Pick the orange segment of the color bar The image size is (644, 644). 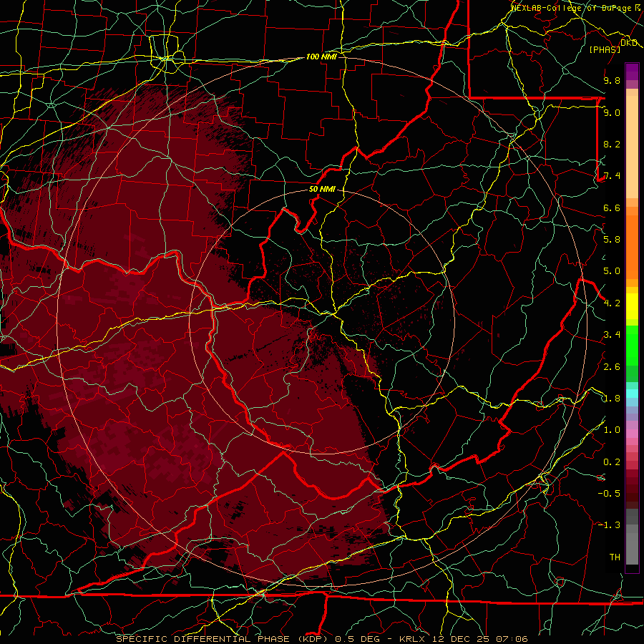632,247
